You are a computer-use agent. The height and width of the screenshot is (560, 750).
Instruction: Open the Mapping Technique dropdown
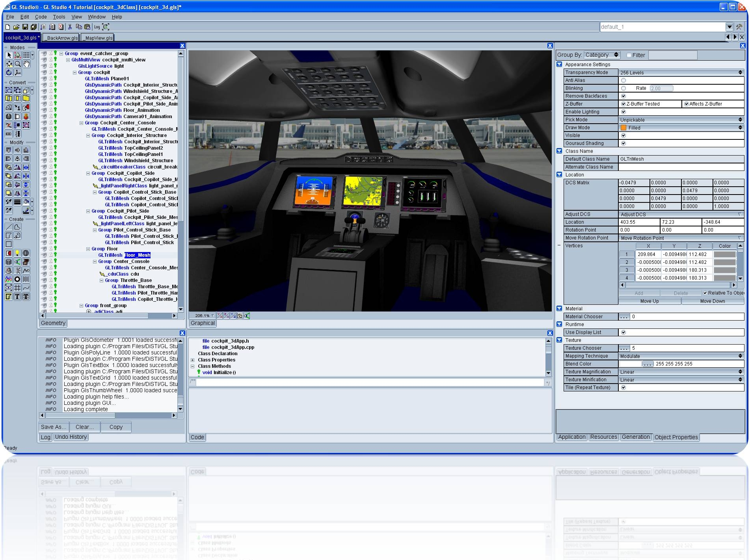681,356
